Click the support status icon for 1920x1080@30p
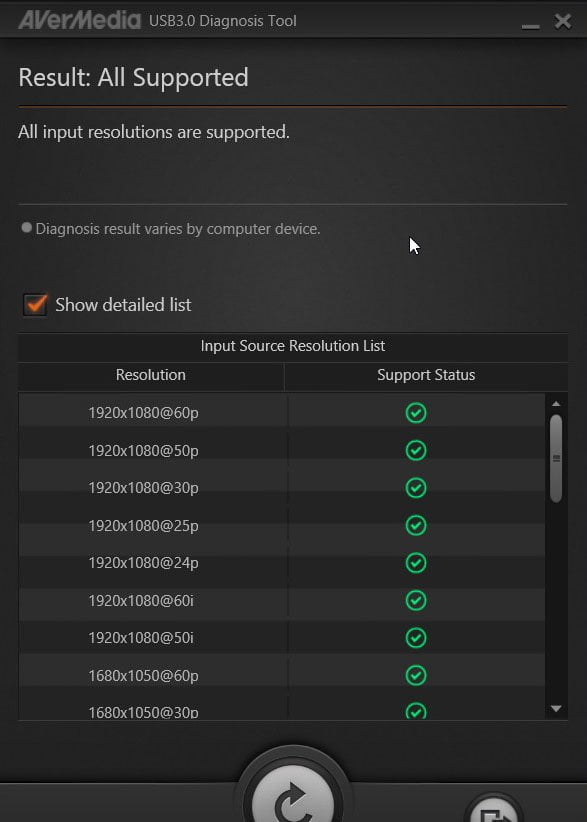Viewport: 587px width, 822px height. point(416,488)
